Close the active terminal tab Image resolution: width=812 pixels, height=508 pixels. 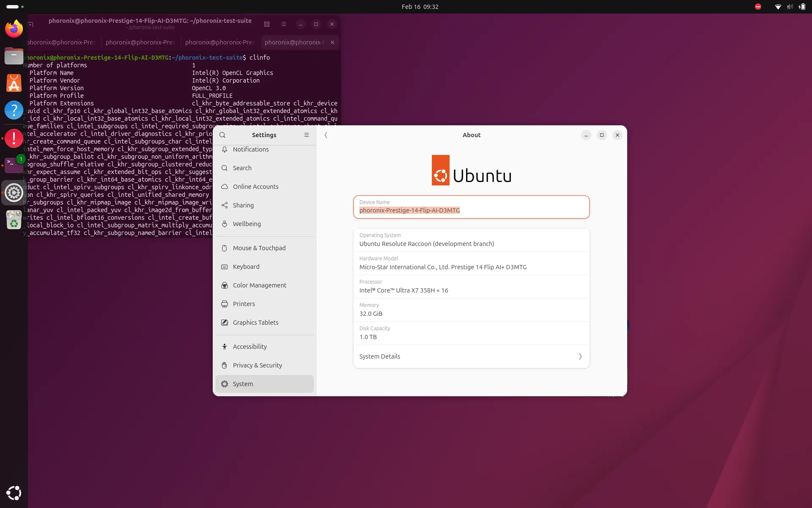coord(332,42)
